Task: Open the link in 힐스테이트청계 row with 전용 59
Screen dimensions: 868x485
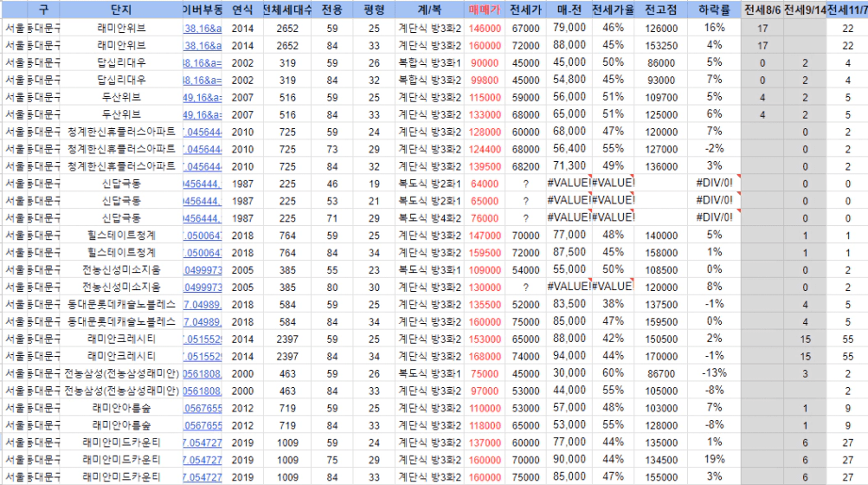Action: [203, 236]
